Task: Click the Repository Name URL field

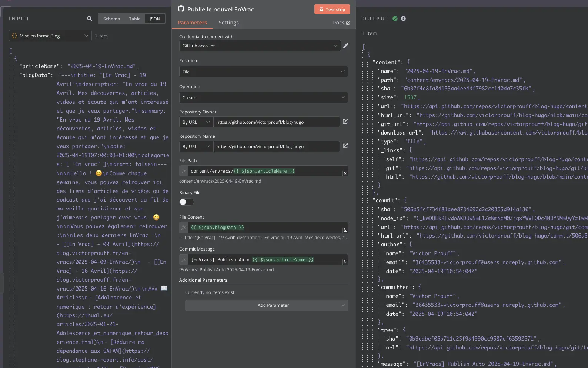Action: [276, 146]
